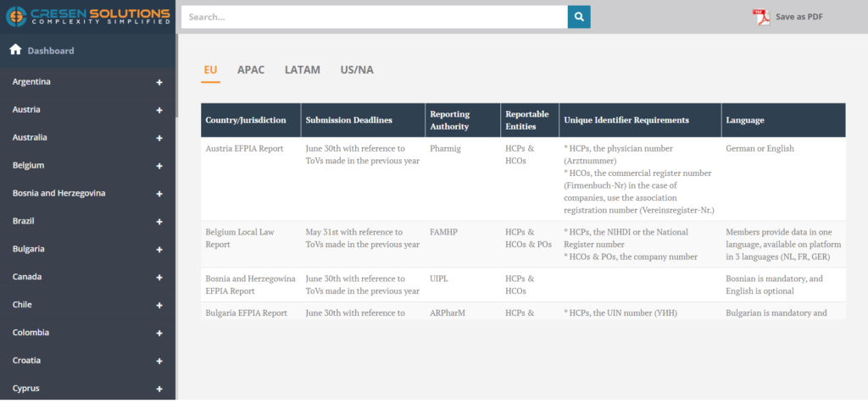Switch to the APAC tab

click(251, 69)
